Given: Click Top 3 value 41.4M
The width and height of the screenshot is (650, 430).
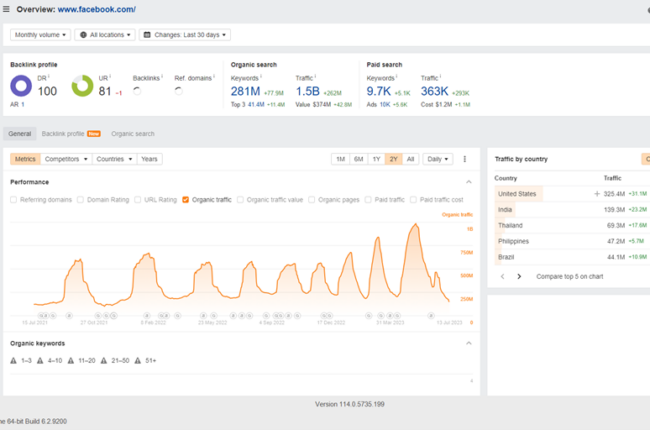Looking at the screenshot, I should pyautogui.click(x=256, y=104).
